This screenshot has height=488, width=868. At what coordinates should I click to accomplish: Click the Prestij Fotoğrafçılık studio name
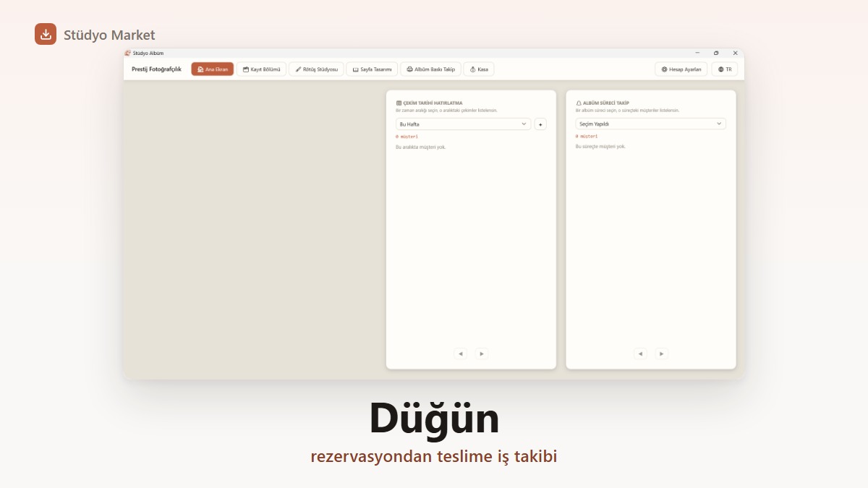156,69
